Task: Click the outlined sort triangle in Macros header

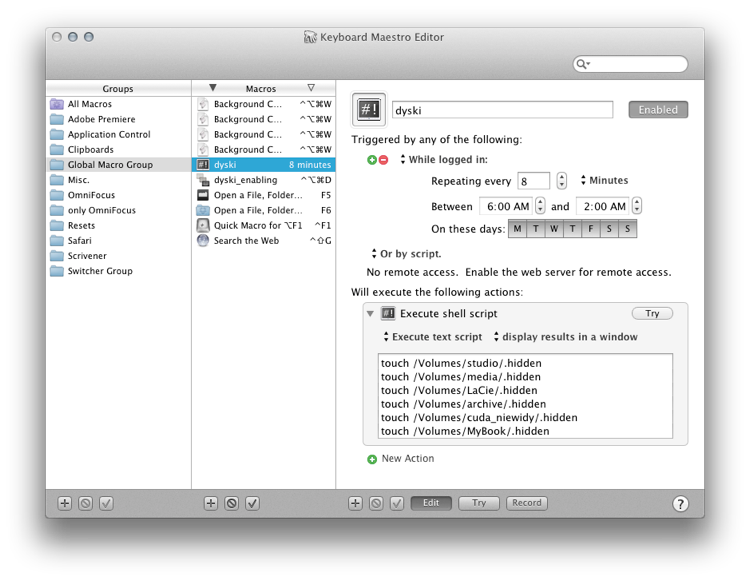Action: pos(311,88)
